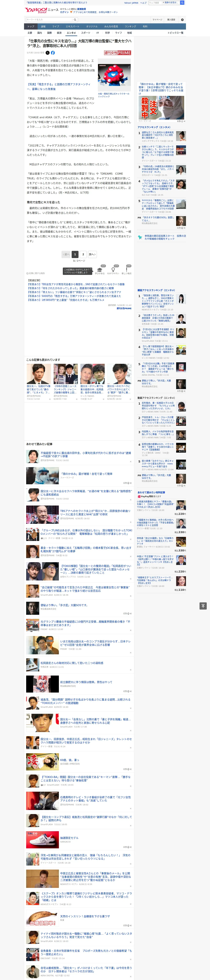This screenshot has height=980, width=210.
Task: Close the ファーマフーズ sidebar ad
Action: (184, 121)
